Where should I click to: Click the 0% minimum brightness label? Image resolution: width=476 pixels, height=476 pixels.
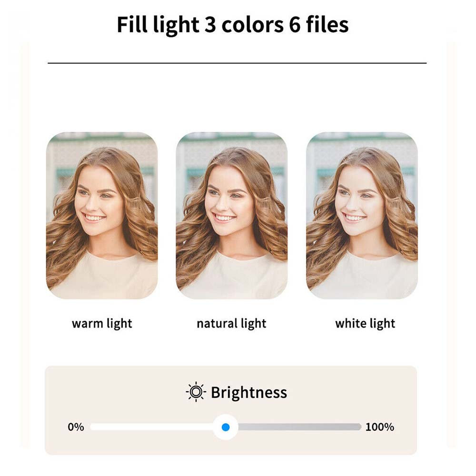tap(76, 427)
